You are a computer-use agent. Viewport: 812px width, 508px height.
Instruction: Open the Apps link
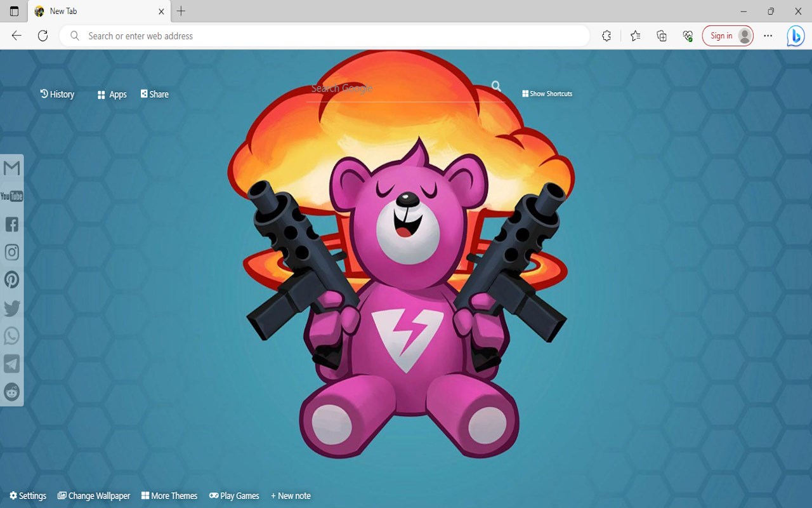112,95
